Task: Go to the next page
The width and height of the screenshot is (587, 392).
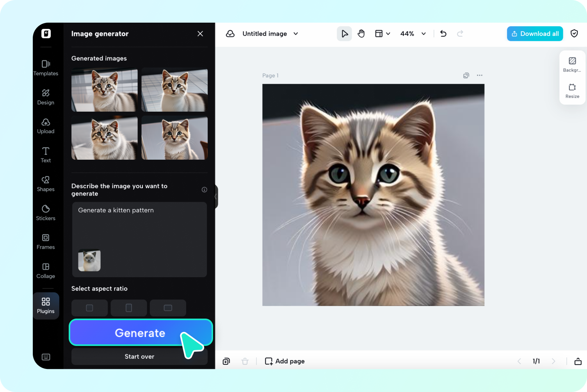Action: point(553,361)
